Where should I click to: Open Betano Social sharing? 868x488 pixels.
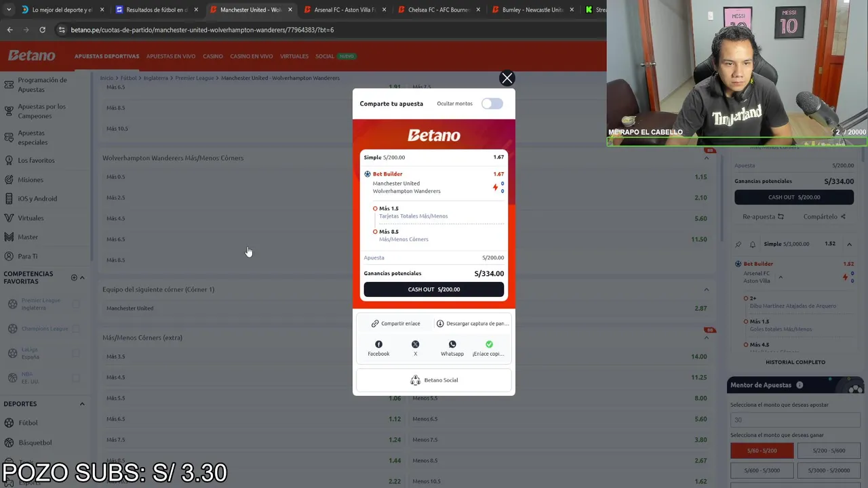[434, 380]
